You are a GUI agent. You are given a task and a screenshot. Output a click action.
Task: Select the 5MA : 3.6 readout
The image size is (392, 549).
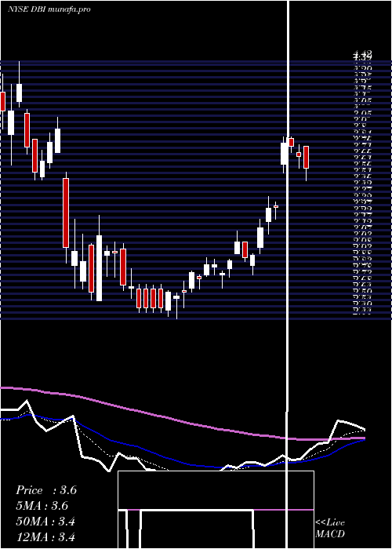point(42,506)
